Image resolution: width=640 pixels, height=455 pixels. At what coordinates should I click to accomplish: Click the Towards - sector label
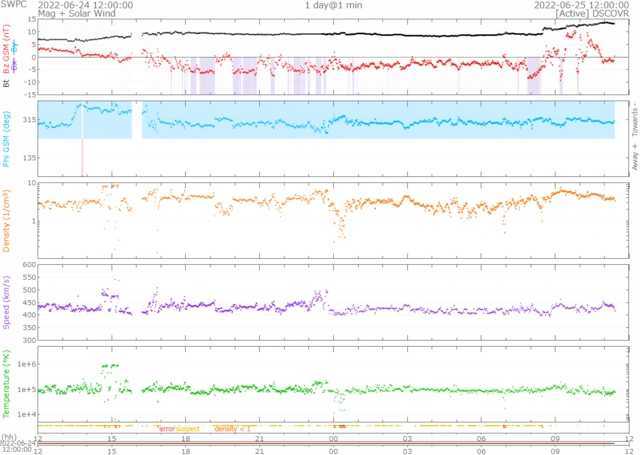tap(632, 120)
